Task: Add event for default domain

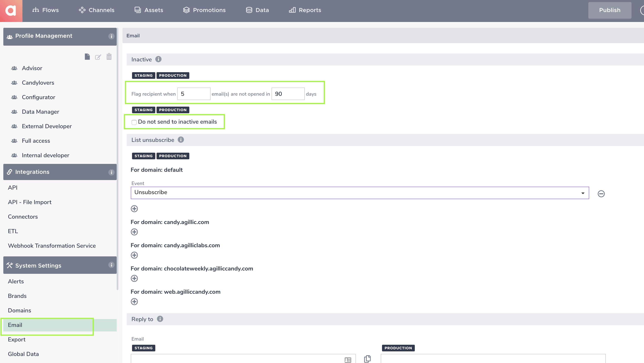Action: click(134, 209)
